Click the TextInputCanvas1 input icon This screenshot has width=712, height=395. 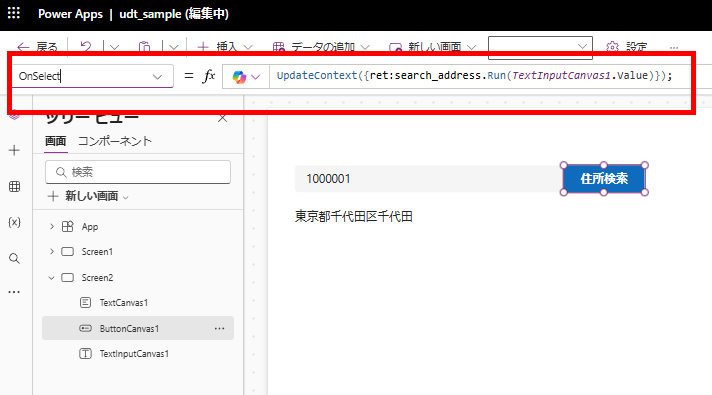coord(85,354)
